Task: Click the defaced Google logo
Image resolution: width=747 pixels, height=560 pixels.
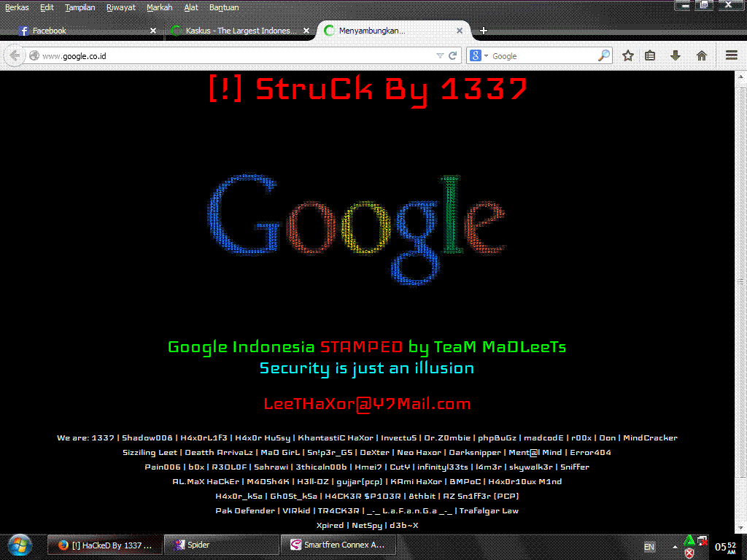Action: tap(356, 230)
